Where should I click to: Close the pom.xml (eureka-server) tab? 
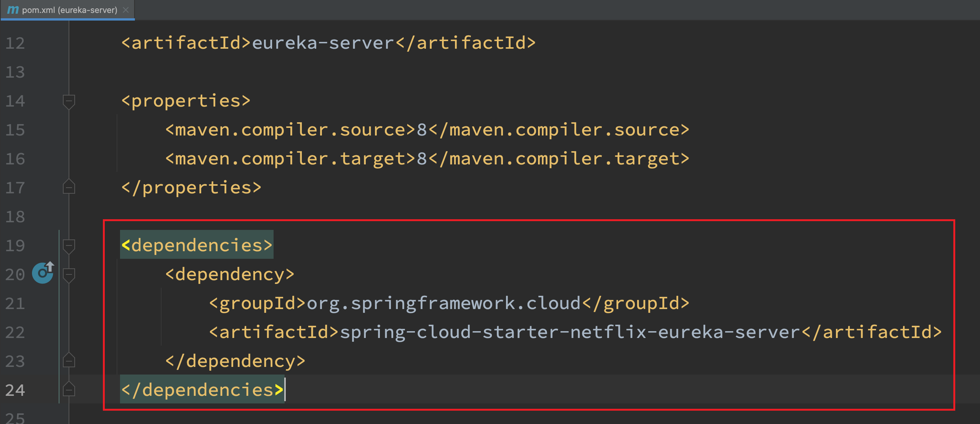coord(126,10)
